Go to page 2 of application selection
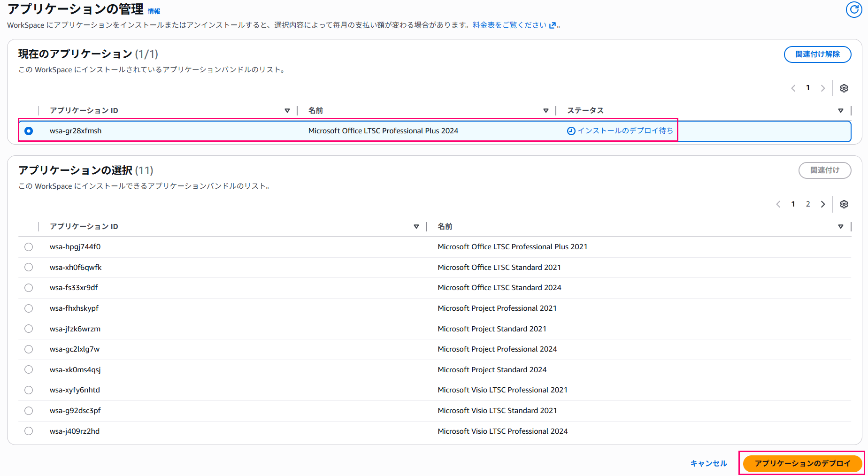This screenshot has width=868, height=476. click(808, 204)
